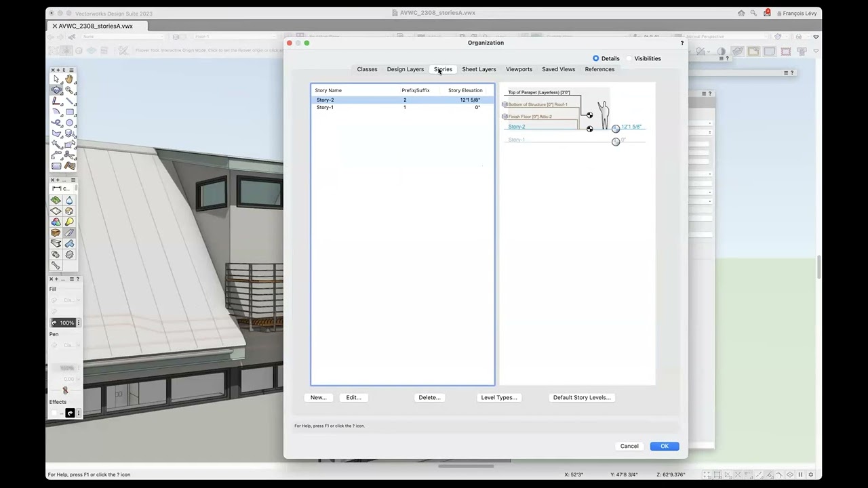The height and width of the screenshot is (488, 868).
Task: Switch to the Stories tab
Action: pyautogui.click(x=443, y=69)
